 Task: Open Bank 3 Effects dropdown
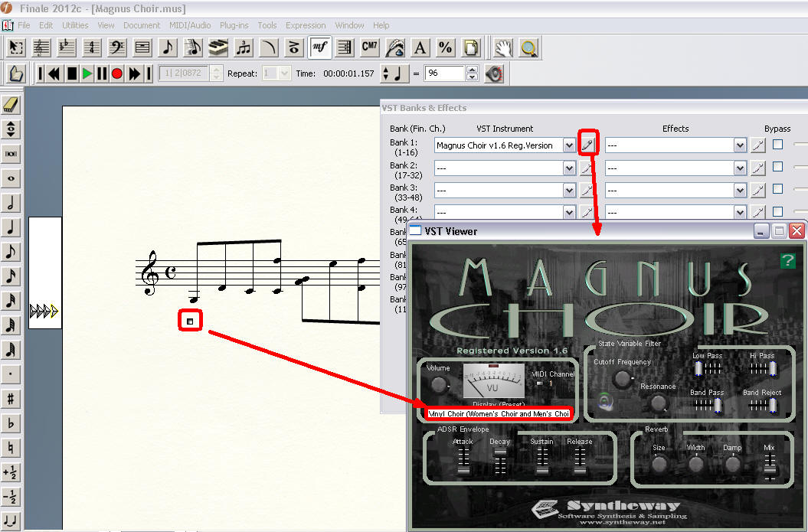tap(740, 191)
